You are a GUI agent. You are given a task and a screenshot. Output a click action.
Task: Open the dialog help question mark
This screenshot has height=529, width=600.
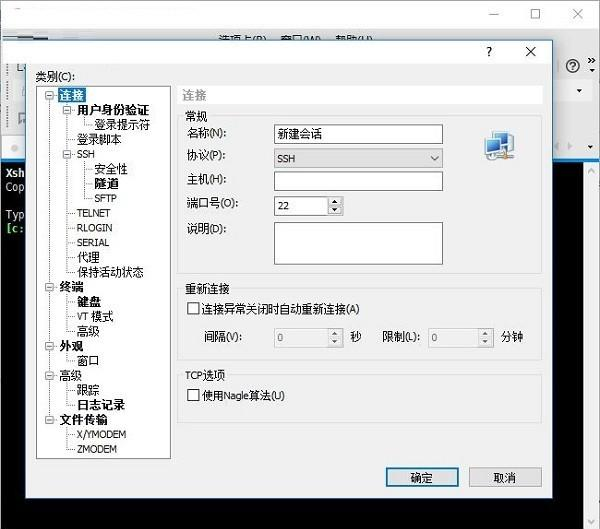coord(489,52)
